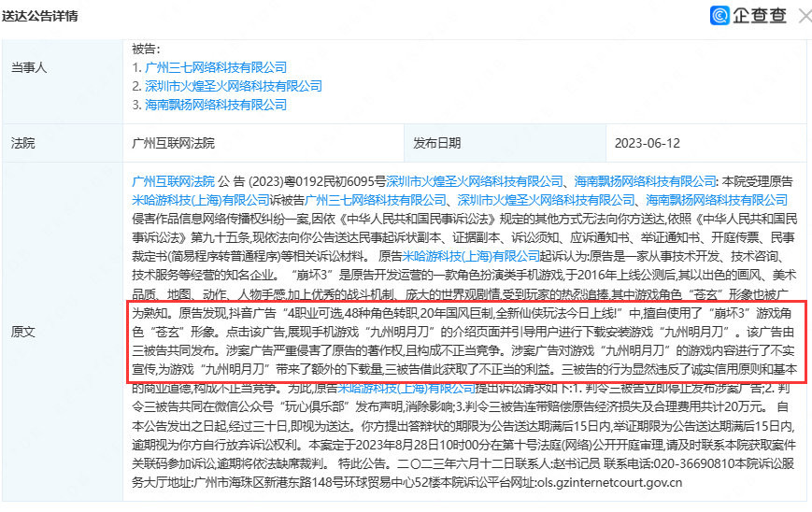Open defendant link 广州三七网络科技有限公司 in 当事人 row
Image resolution: width=812 pixels, height=512 pixels.
[216, 67]
